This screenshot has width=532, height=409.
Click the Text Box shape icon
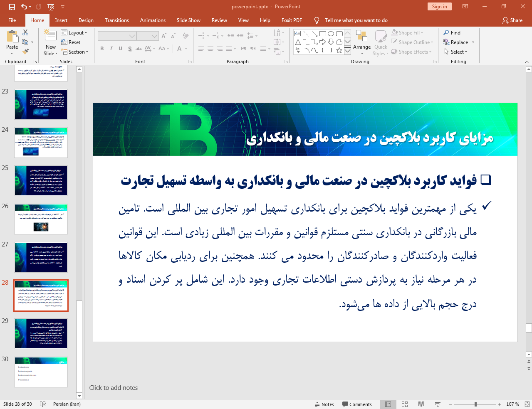click(x=297, y=34)
